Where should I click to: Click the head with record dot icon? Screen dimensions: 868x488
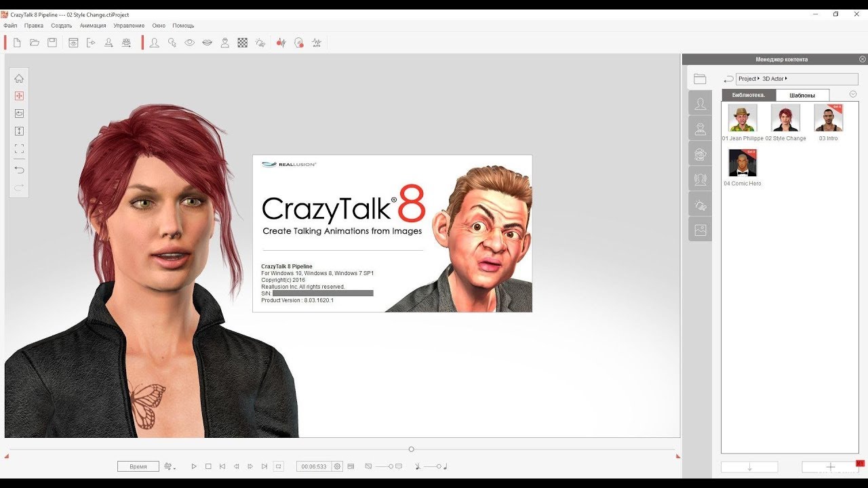pyautogui.click(x=299, y=43)
